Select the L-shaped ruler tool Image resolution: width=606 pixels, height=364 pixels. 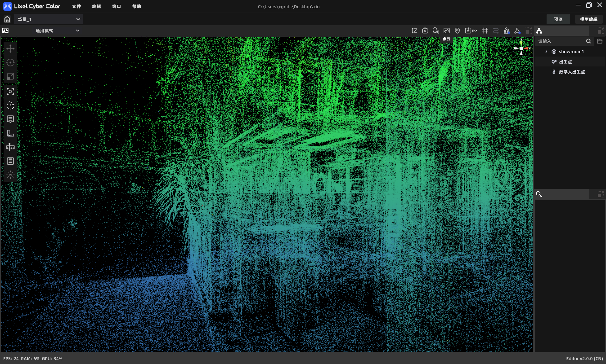click(10, 133)
